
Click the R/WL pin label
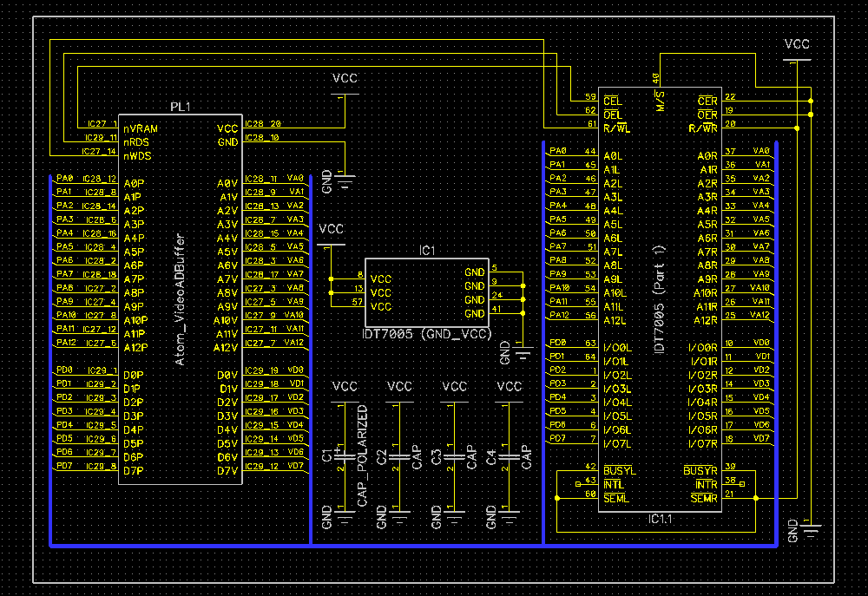click(x=616, y=129)
